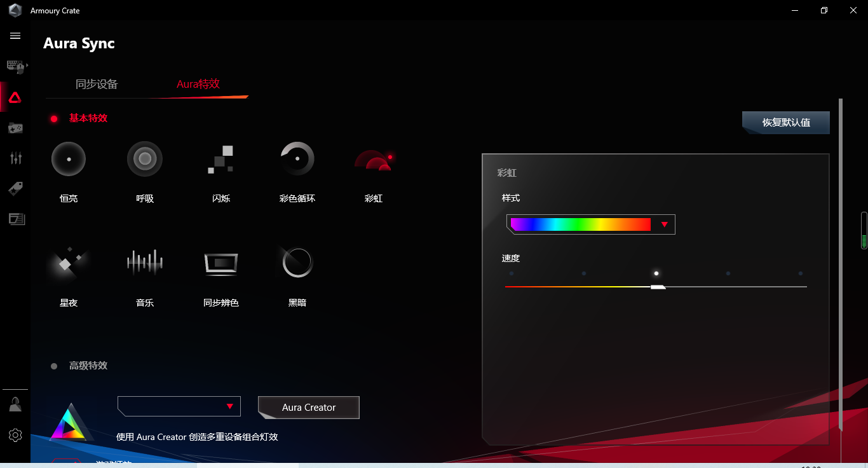Click the 彩虹 effect label text
The width and height of the screenshot is (868, 468).
click(x=374, y=198)
